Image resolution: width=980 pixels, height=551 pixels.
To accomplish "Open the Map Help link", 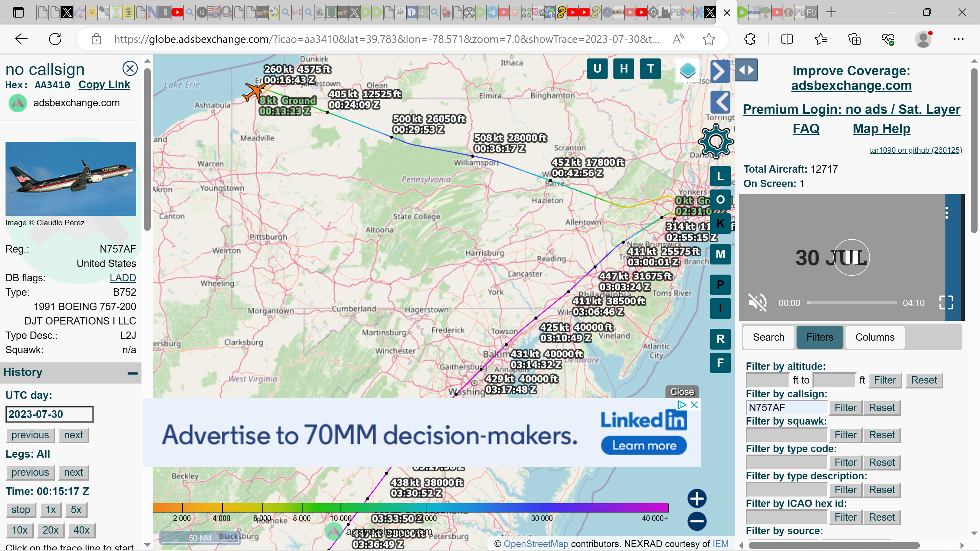I will tap(881, 129).
